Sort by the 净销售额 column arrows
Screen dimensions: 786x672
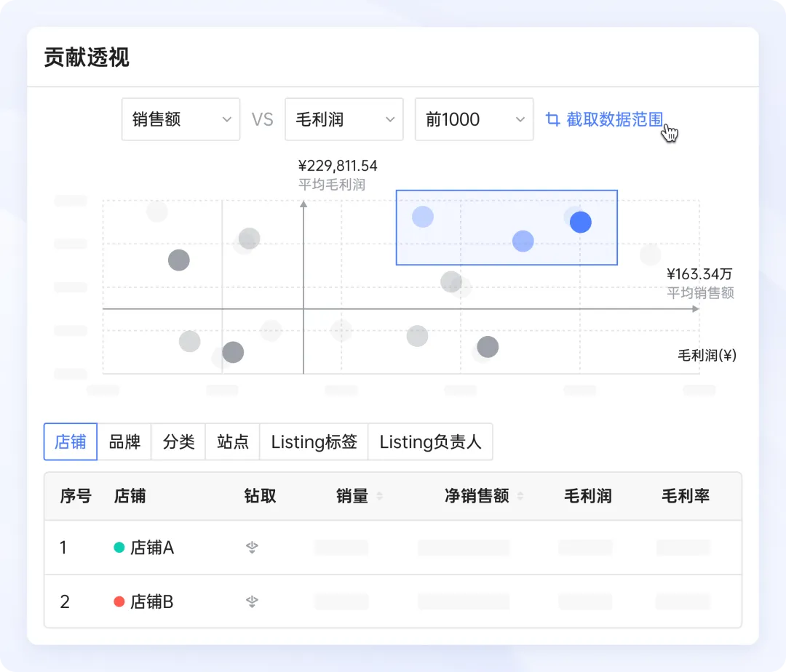pos(520,496)
